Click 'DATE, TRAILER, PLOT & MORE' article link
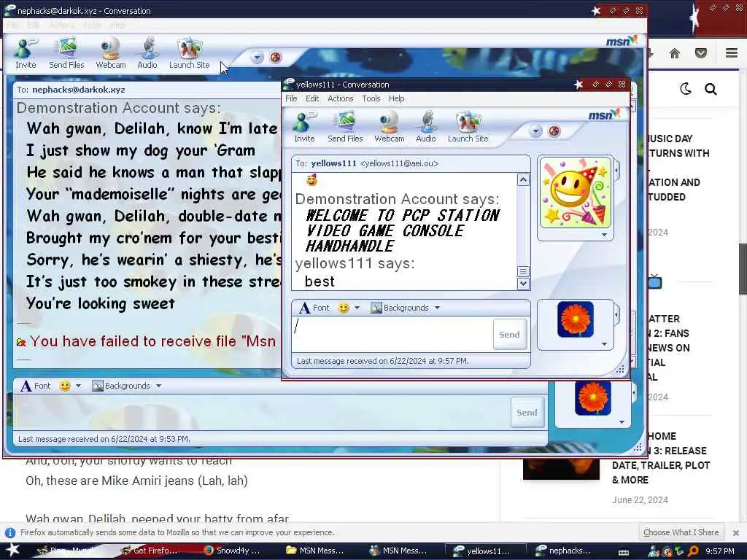The height and width of the screenshot is (560, 747). (x=661, y=472)
